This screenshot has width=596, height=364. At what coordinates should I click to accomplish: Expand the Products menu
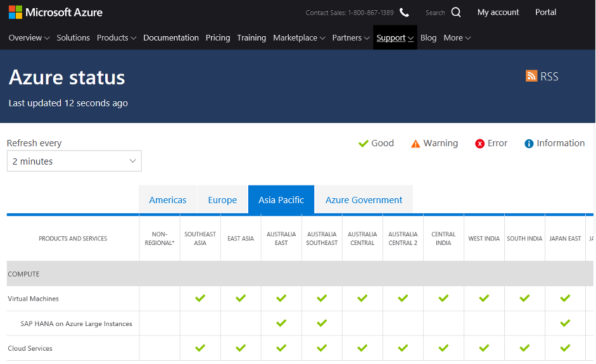[117, 37]
